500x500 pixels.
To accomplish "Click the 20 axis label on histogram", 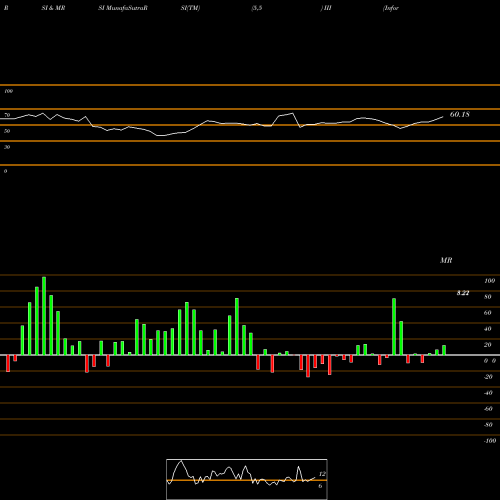I will [x=488, y=345].
